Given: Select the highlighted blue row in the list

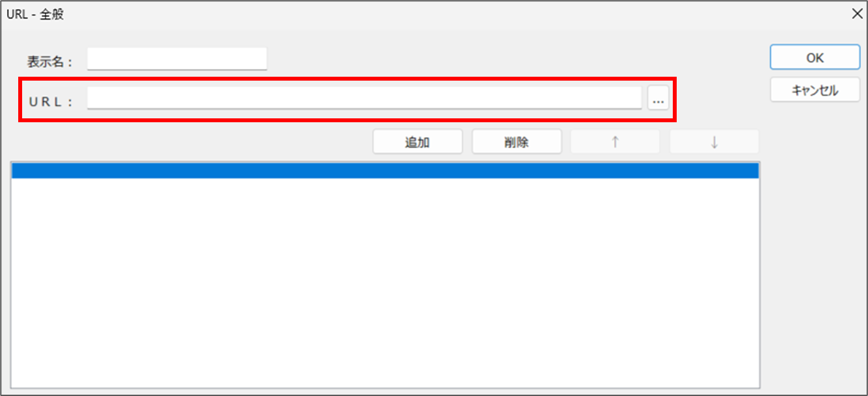Looking at the screenshot, I should click(x=385, y=170).
